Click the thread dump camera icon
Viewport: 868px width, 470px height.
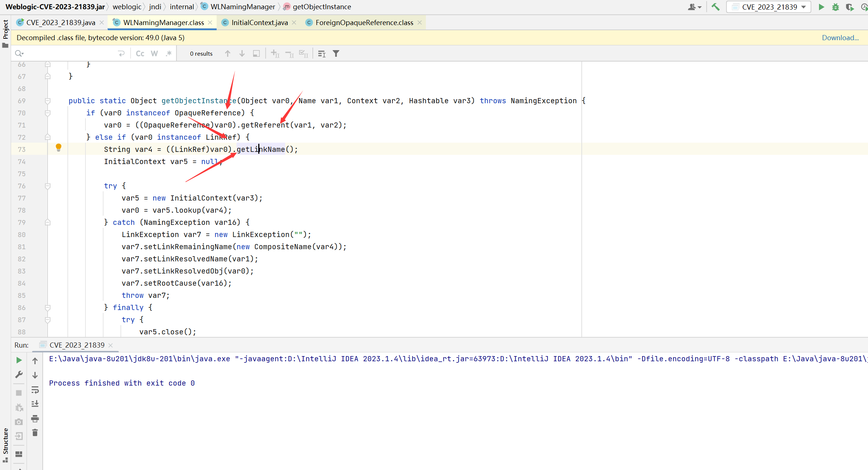pos(19,422)
